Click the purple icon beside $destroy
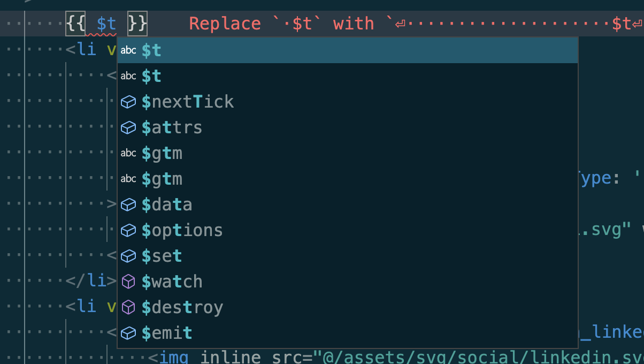 pyautogui.click(x=128, y=307)
